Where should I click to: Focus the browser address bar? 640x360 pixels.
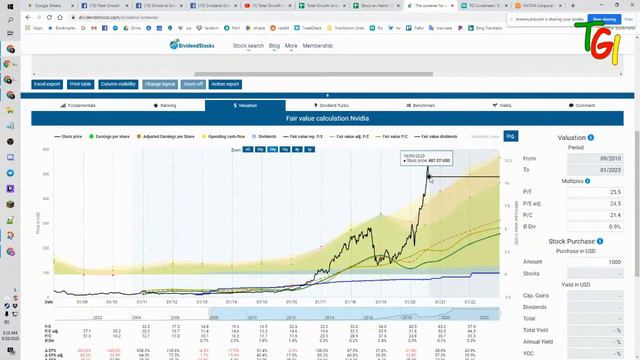(x=286, y=18)
